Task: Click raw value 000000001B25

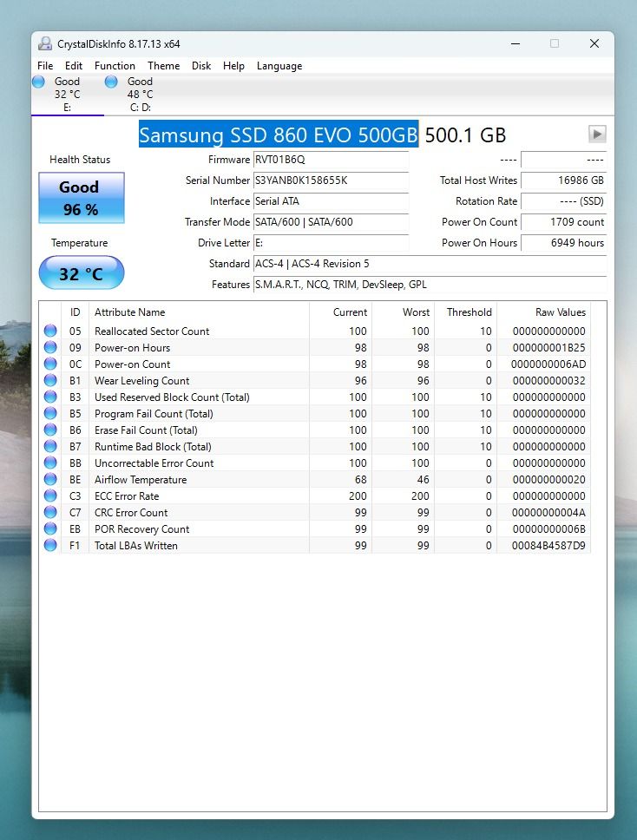Action: 549,348
